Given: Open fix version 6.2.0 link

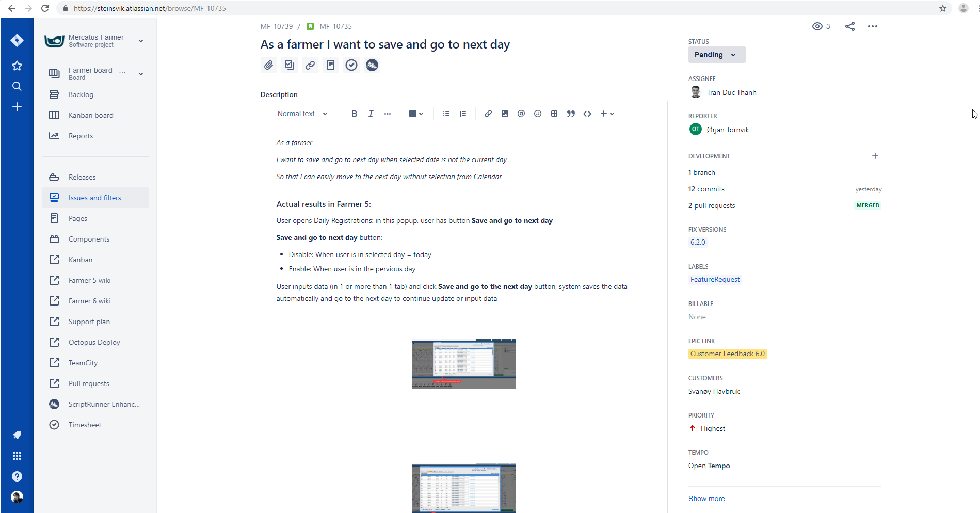Looking at the screenshot, I should pyautogui.click(x=698, y=242).
